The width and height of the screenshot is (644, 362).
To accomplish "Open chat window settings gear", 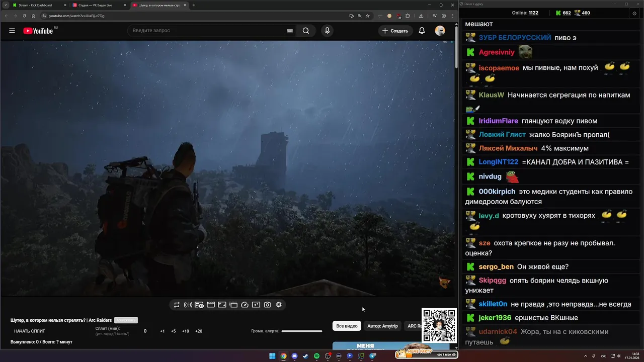I will [634, 14].
